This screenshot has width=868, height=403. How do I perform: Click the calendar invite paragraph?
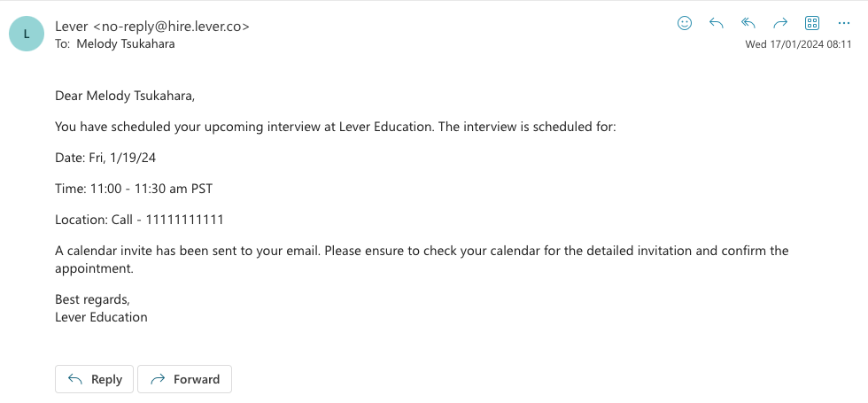(x=422, y=260)
